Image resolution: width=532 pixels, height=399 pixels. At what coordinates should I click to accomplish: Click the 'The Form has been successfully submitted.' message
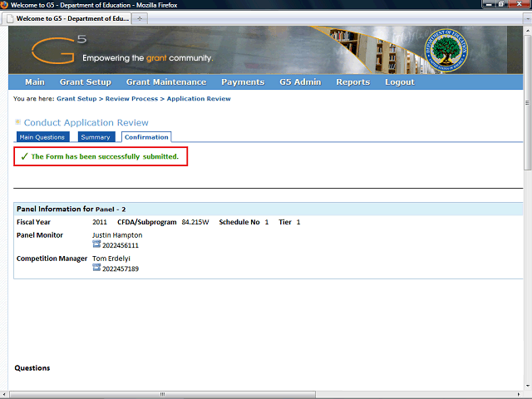point(105,156)
